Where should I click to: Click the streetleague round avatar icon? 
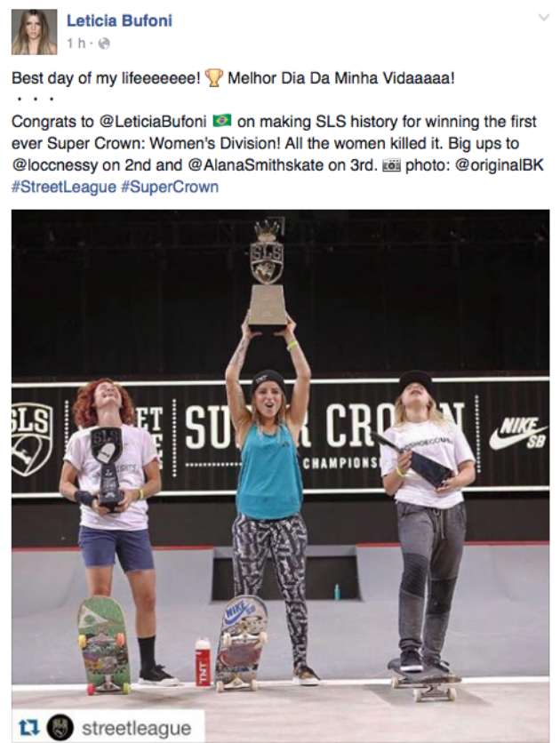coord(61,727)
